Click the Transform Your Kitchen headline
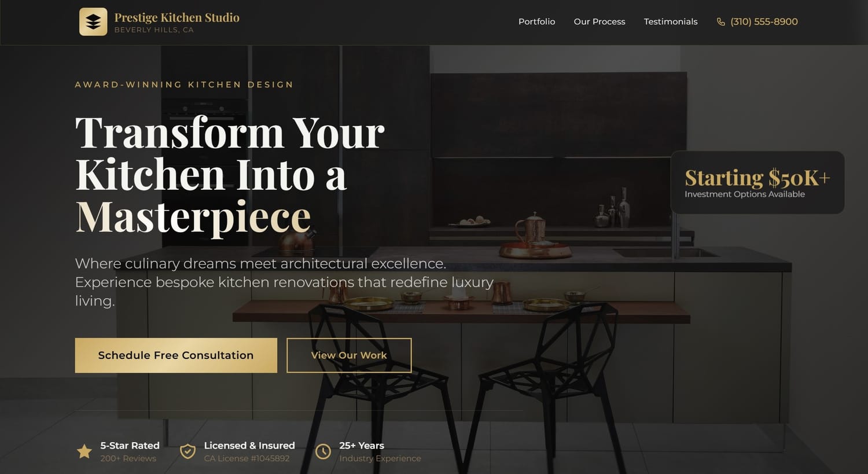 [230, 175]
